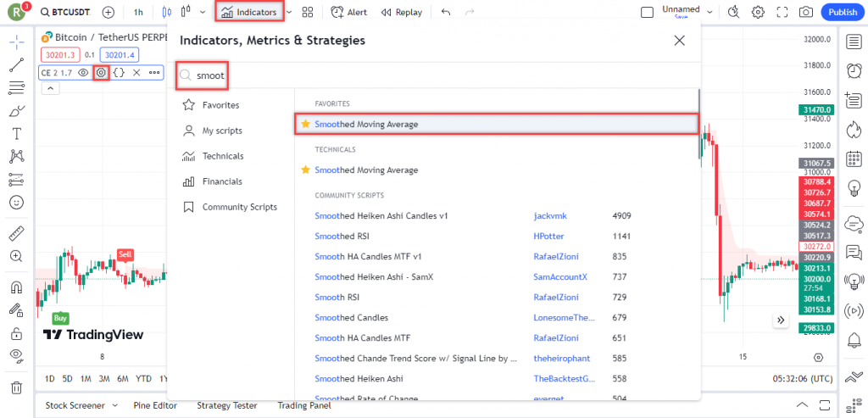Expand the chart style dropdown arrow
868x418 pixels.
(x=203, y=12)
